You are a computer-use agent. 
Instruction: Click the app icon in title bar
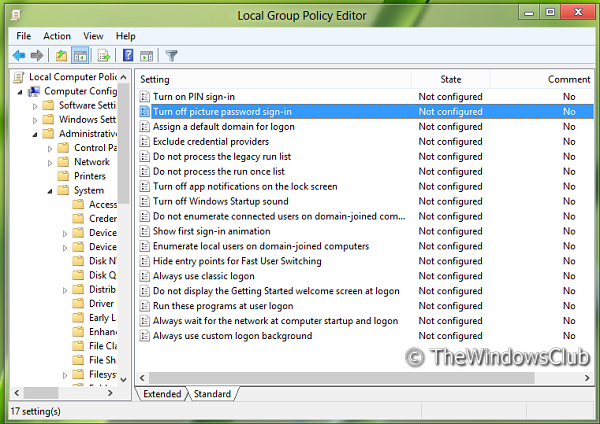pyautogui.click(x=16, y=15)
